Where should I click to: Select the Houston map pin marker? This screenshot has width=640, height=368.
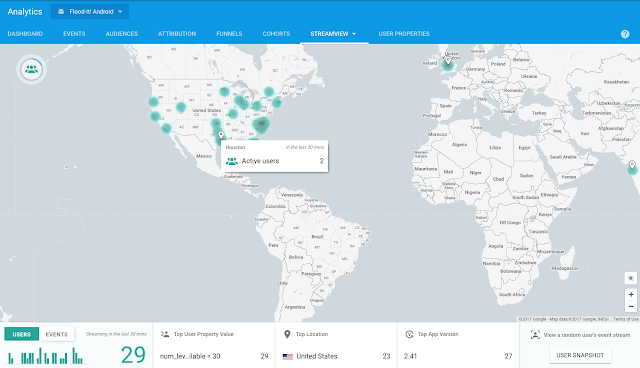[221, 135]
